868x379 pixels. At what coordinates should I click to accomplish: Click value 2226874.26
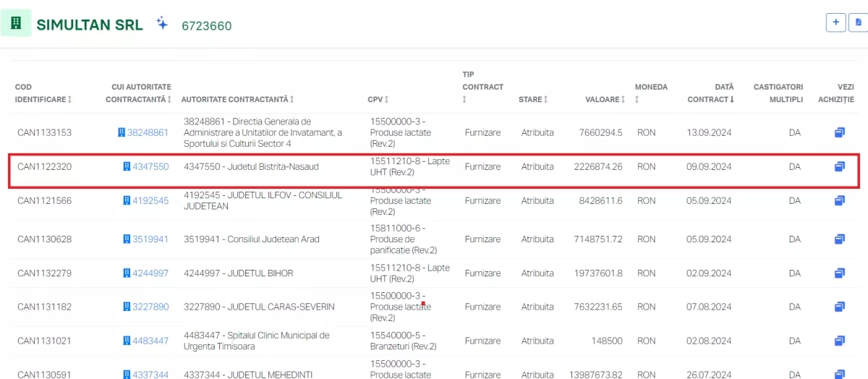[598, 166]
